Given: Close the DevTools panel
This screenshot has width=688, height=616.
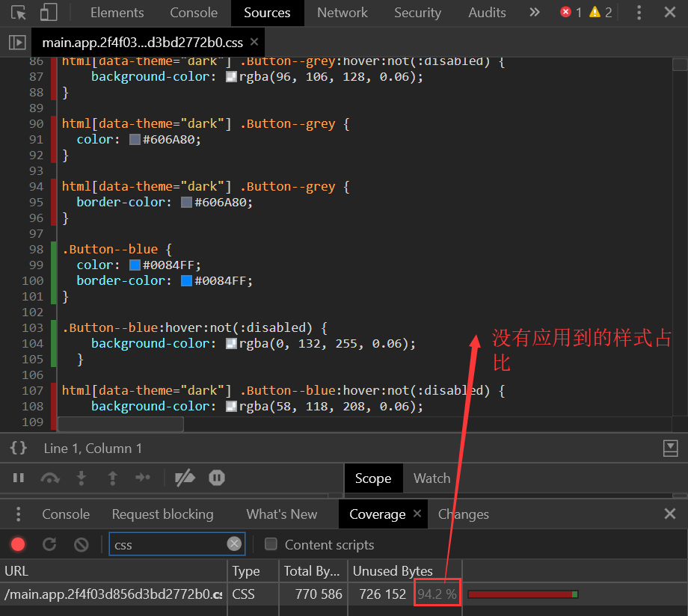Looking at the screenshot, I should click(x=669, y=12).
